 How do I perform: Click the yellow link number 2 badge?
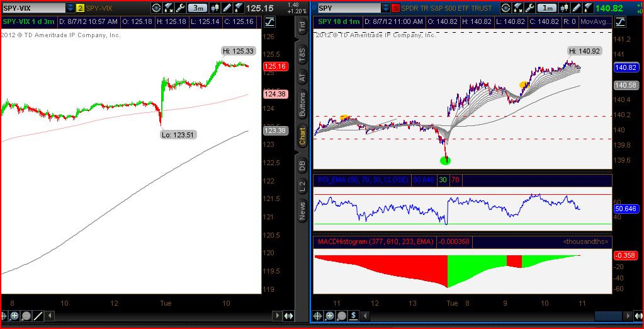(x=80, y=8)
